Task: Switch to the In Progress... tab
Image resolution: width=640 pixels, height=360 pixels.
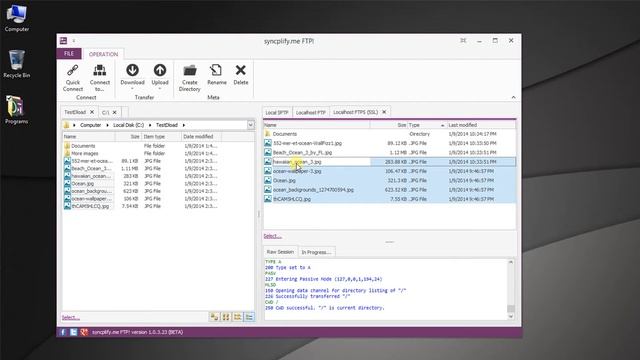Action: 316,252
